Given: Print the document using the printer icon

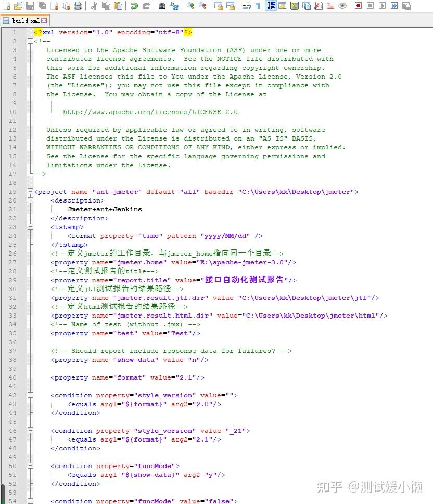Looking at the screenshot, I should pos(78,5).
